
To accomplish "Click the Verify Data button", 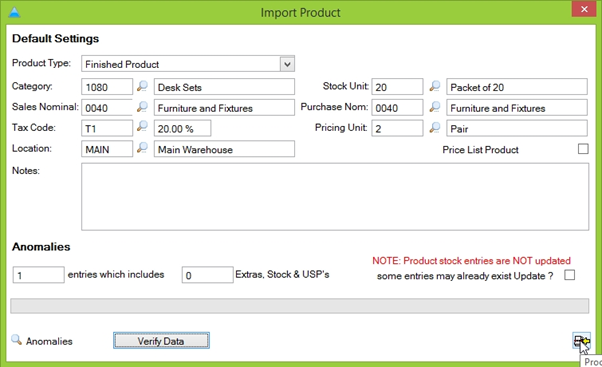I will pos(161,341).
